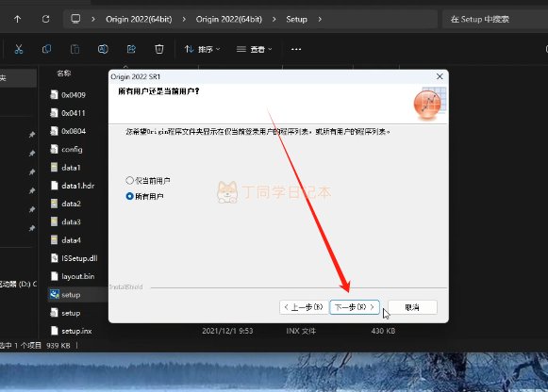Click the Delete trash can icon
The image size is (548, 392).
click(x=159, y=49)
